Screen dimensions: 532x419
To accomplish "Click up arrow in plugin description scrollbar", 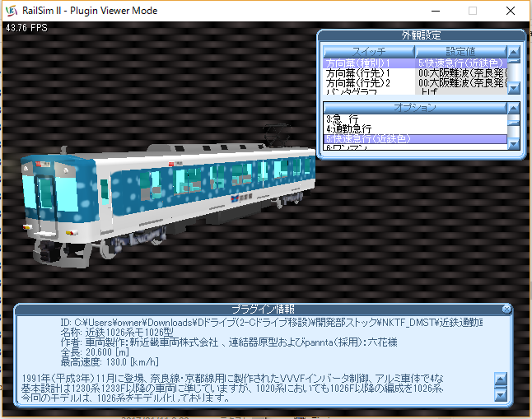I will click(501, 379).
